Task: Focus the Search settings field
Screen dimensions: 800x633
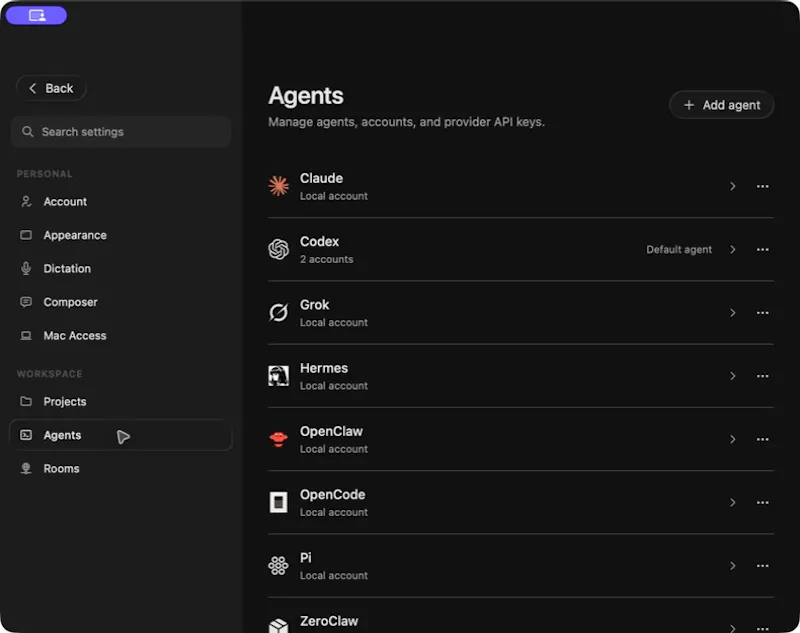Action: click(121, 132)
